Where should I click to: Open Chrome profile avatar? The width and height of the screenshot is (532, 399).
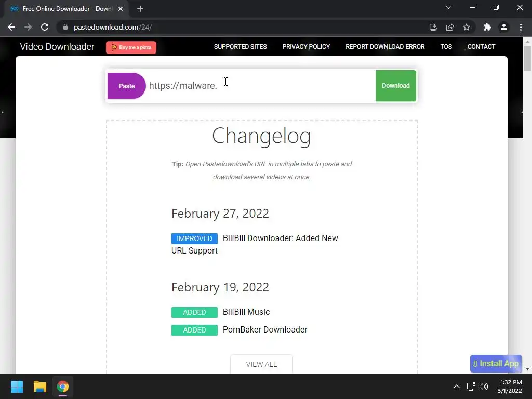(x=504, y=27)
